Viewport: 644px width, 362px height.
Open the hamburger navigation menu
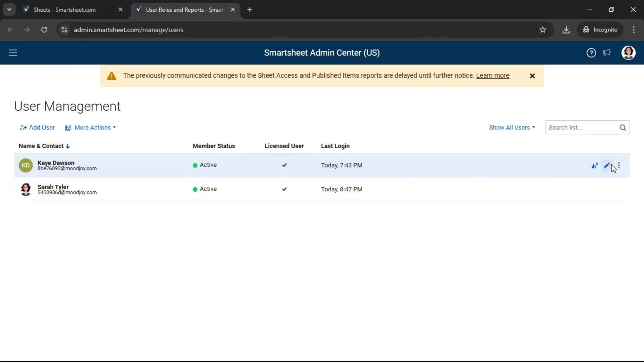point(13,53)
